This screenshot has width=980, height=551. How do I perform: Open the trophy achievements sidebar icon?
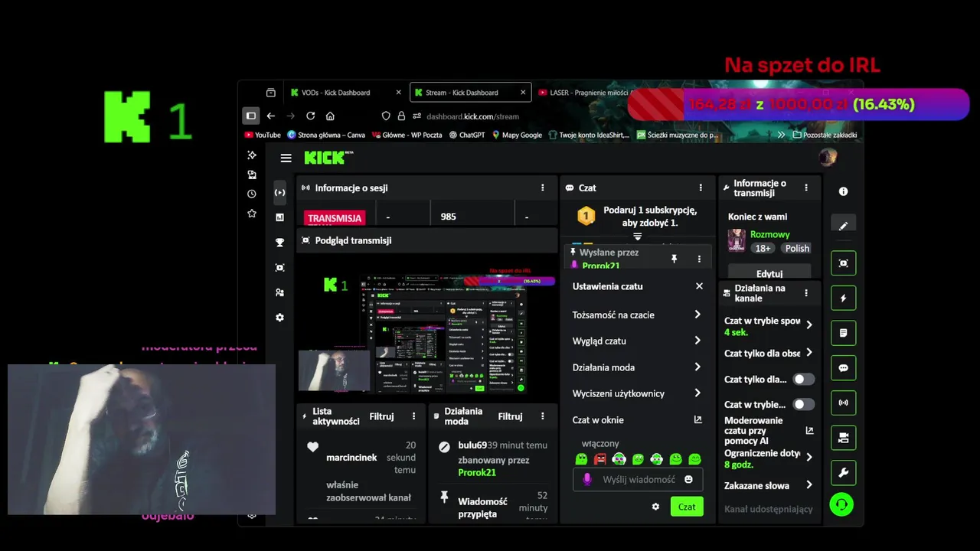tap(279, 243)
